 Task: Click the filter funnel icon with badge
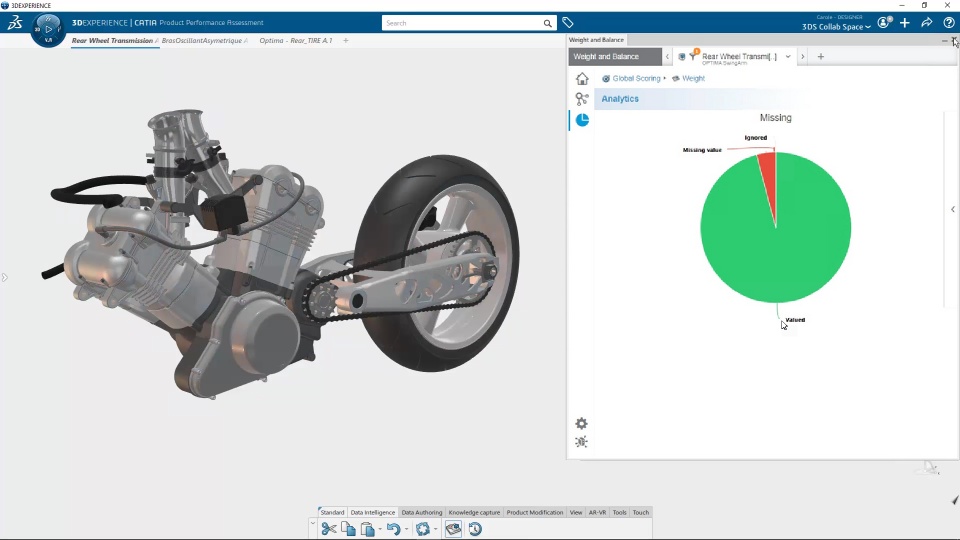pos(693,56)
